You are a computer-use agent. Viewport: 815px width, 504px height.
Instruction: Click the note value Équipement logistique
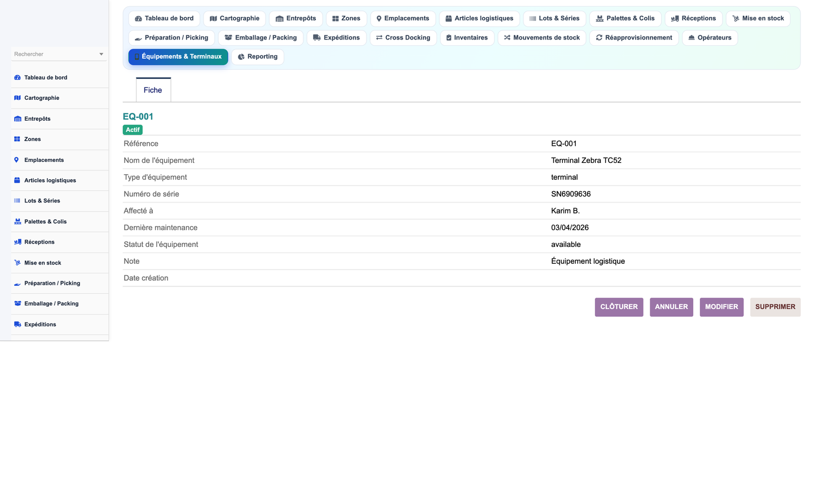[x=588, y=262]
